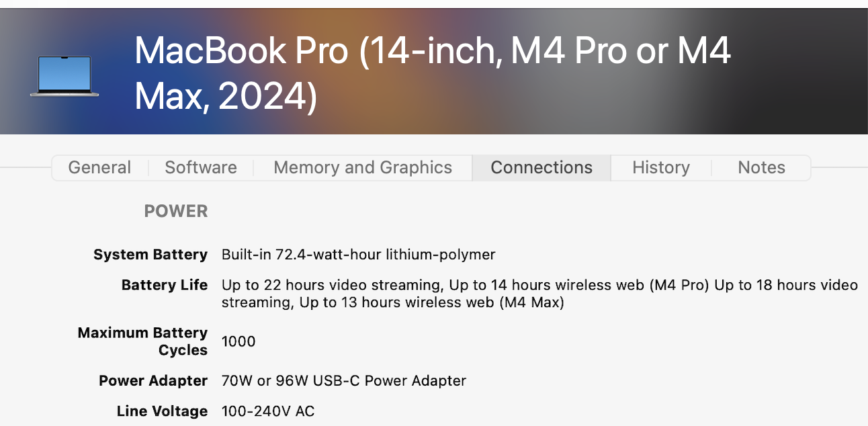
Task: Open the Software tab
Action: tap(201, 167)
